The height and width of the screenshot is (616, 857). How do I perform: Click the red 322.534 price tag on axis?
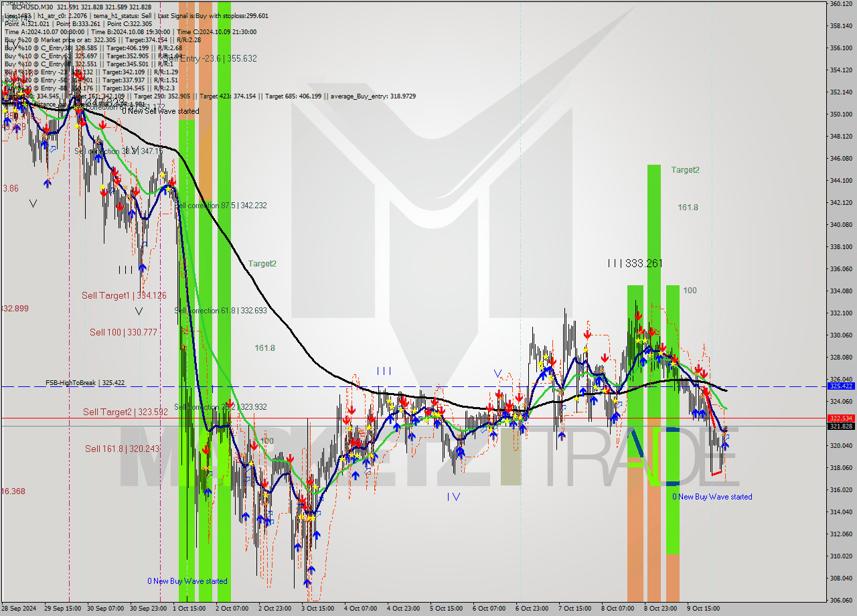point(841,418)
